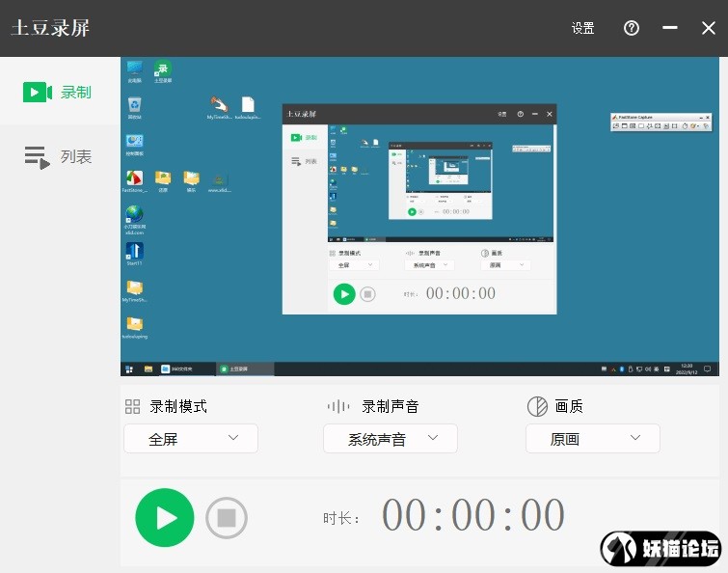The width and height of the screenshot is (728, 573).
Task: Click the grid icon beside 录制模式
Action: 132,406
